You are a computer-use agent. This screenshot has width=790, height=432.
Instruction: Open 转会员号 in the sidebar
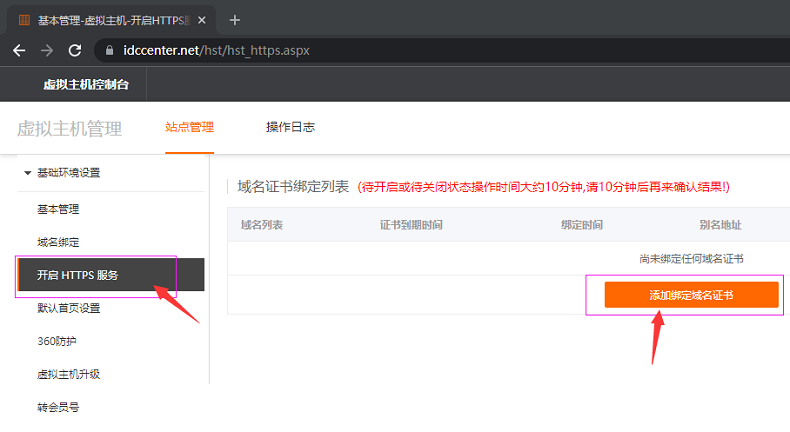[x=58, y=407]
